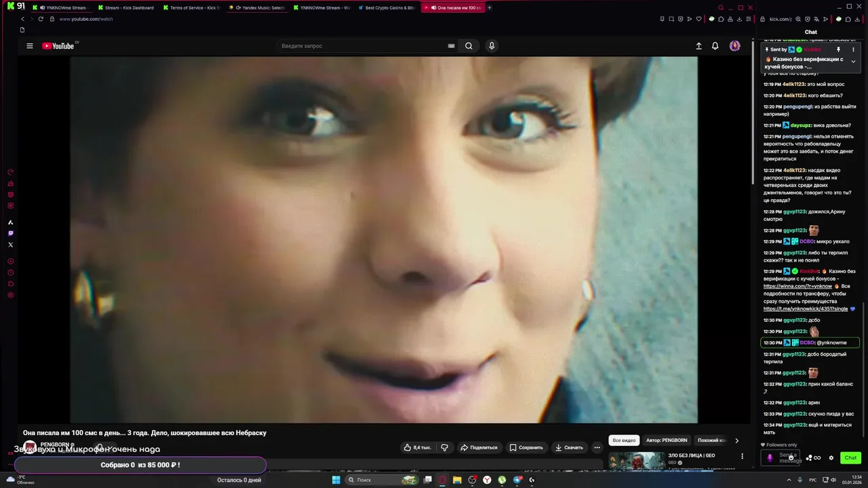Open the winna.com link in chat
868x488 pixels.
(x=797, y=286)
